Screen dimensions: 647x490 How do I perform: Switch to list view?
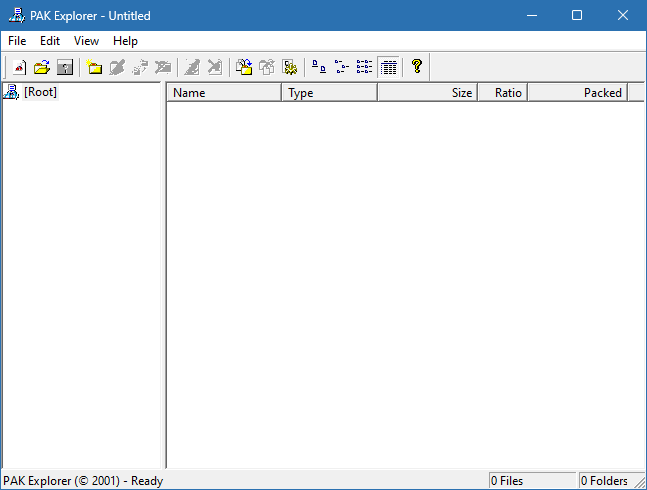coord(365,67)
